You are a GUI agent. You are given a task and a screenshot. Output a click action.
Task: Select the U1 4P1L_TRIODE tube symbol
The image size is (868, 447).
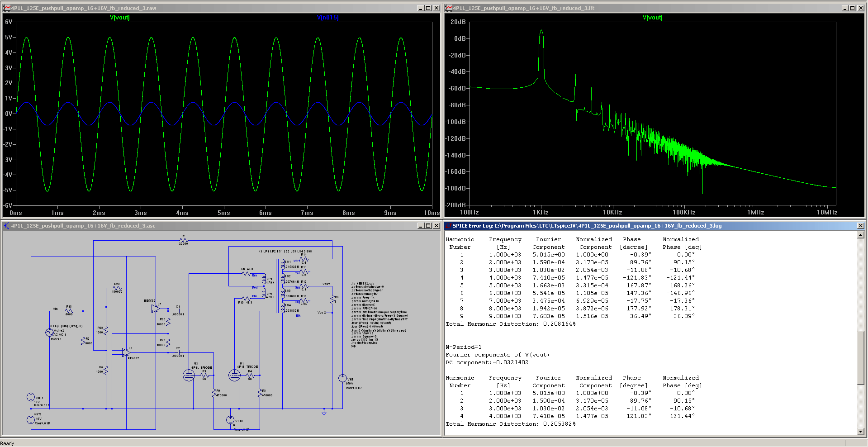coord(234,375)
